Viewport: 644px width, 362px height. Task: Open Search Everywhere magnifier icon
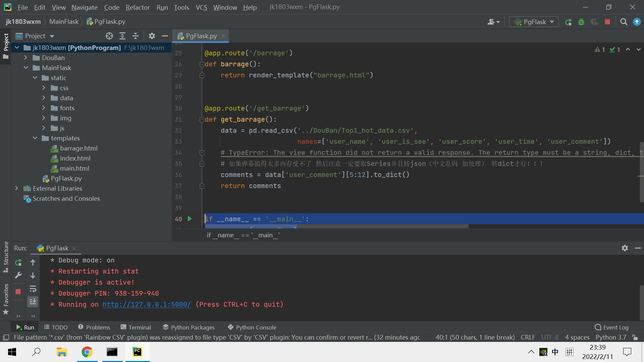point(624,22)
